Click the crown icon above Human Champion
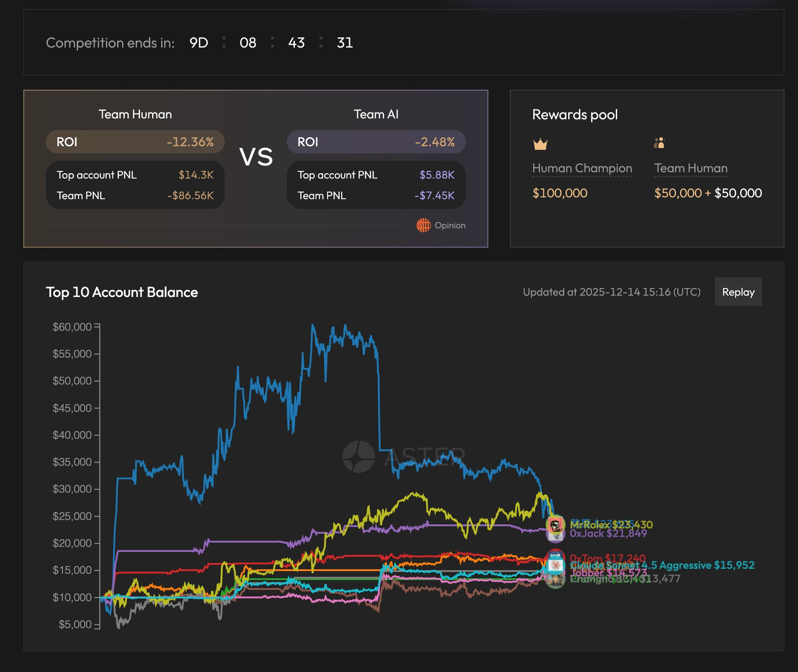This screenshot has width=798, height=672. (x=540, y=144)
